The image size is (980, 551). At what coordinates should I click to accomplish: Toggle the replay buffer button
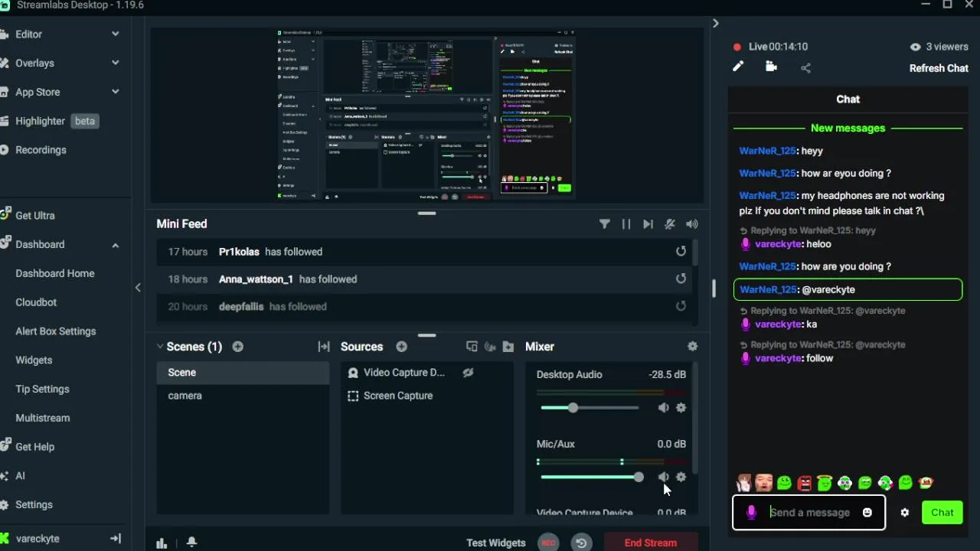(581, 543)
